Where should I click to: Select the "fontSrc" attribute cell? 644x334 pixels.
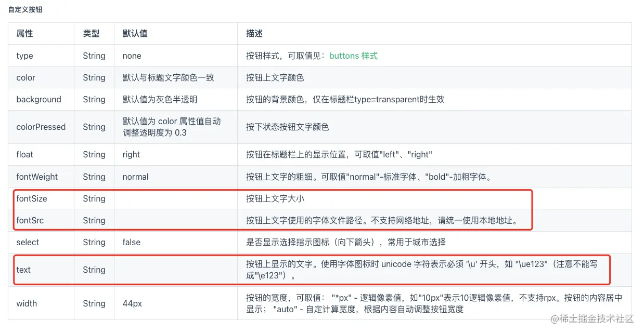point(30,220)
